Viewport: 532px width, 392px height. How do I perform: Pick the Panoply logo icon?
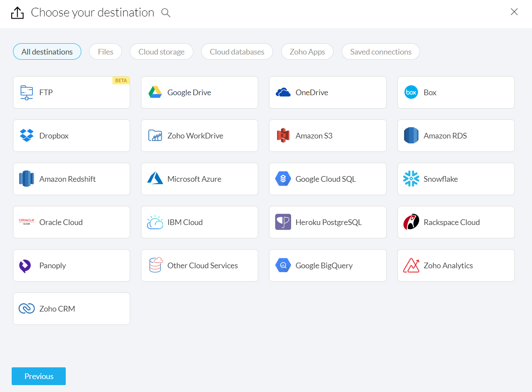pyautogui.click(x=26, y=266)
